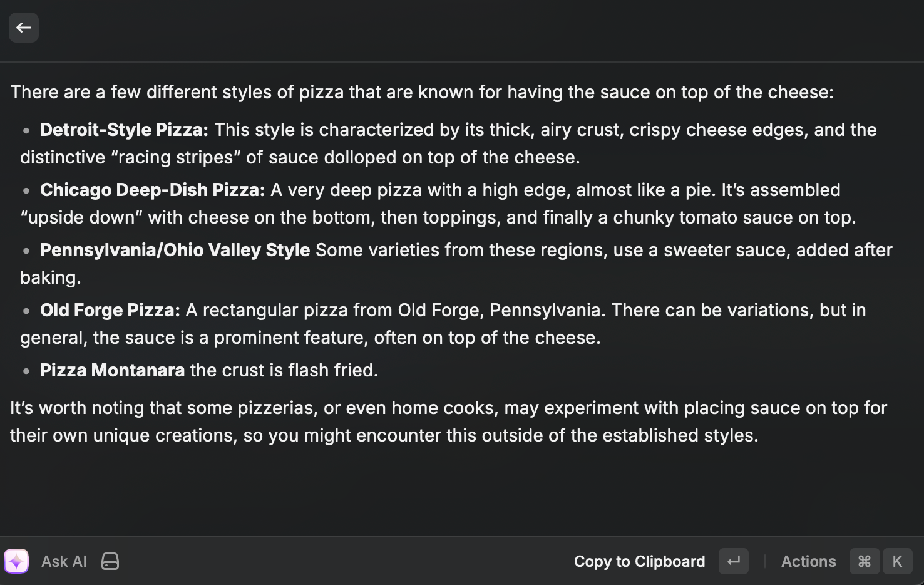
Task: Click the bullet before Pizza Montanara
Action: click(26, 371)
